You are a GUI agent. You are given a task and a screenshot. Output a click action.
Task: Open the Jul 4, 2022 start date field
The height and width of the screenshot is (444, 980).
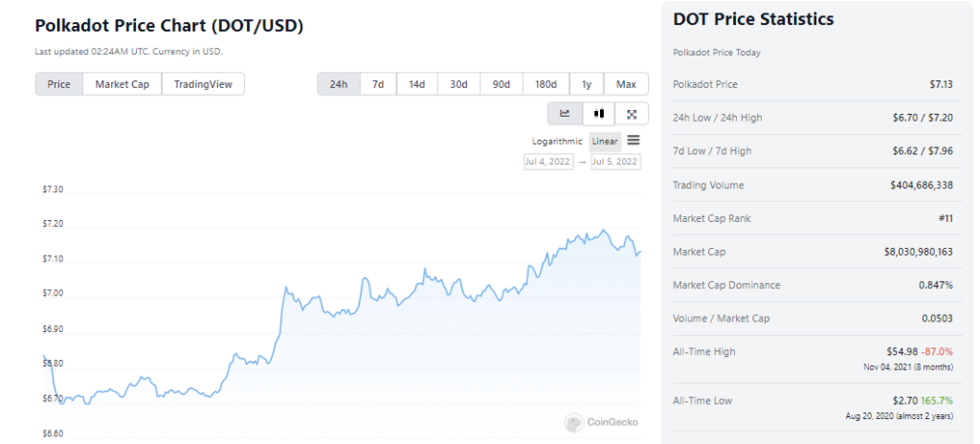pyautogui.click(x=548, y=162)
